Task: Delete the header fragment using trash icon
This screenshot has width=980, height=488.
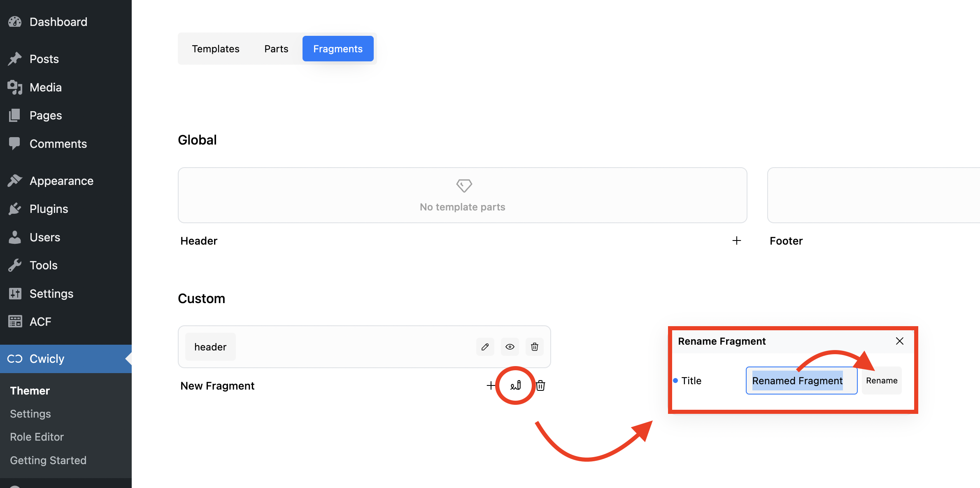Action: click(534, 347)
